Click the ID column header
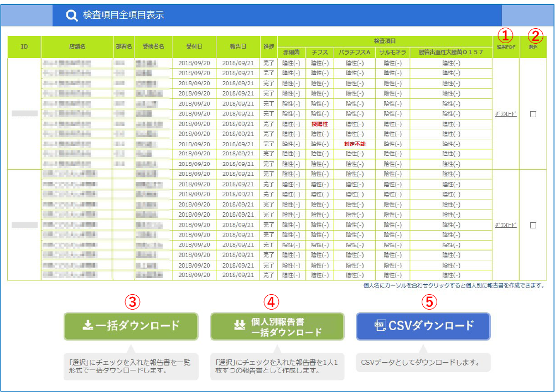The width and height of the screenshot is (555, 392). click(x=24, y=46)
